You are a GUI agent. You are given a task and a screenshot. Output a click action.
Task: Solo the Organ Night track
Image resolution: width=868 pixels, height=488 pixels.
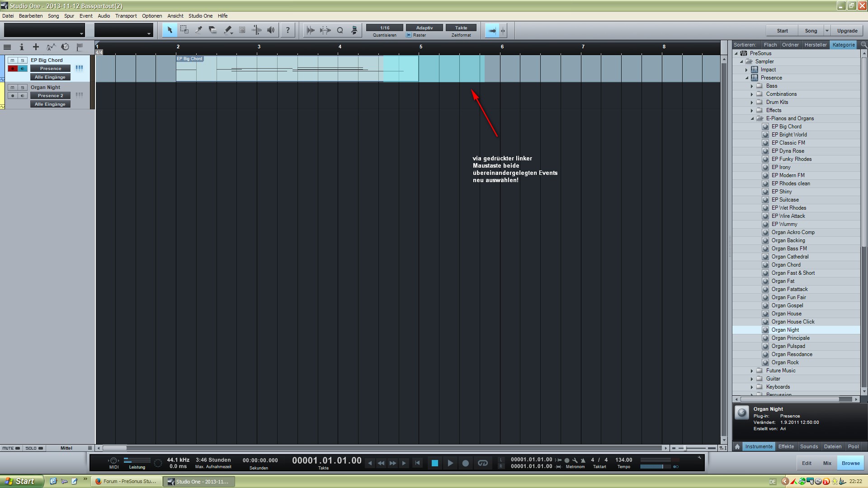pyautogui.click(x=22, y=87)
